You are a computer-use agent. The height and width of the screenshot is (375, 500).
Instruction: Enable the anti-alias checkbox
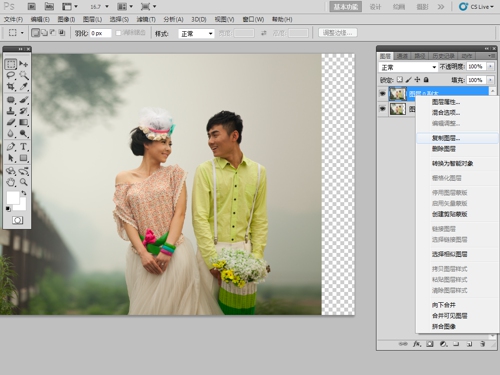tap(118, 33)
